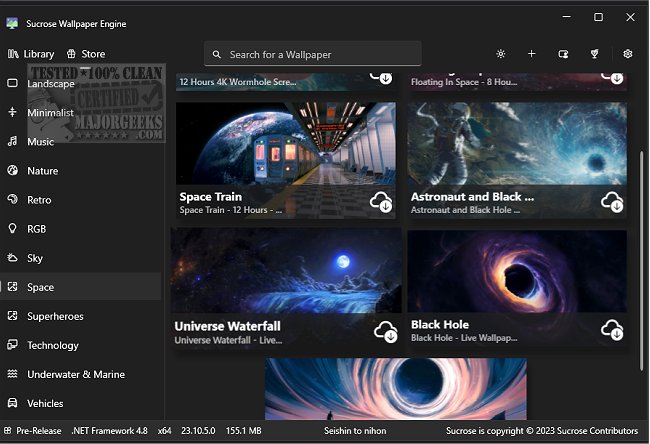The image size is (650, 444).
Task: Open settings via the gear icon
Action: click(628, 54)
